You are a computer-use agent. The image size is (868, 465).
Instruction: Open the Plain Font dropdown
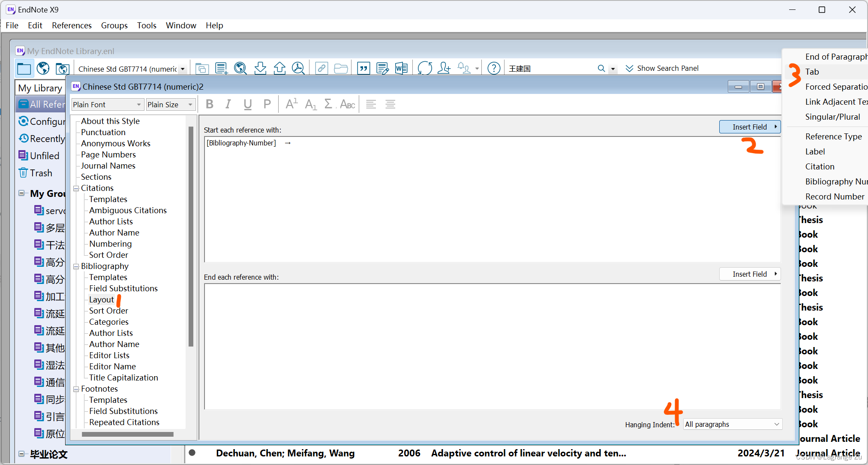pyautogui.click(x=107, y=105)
